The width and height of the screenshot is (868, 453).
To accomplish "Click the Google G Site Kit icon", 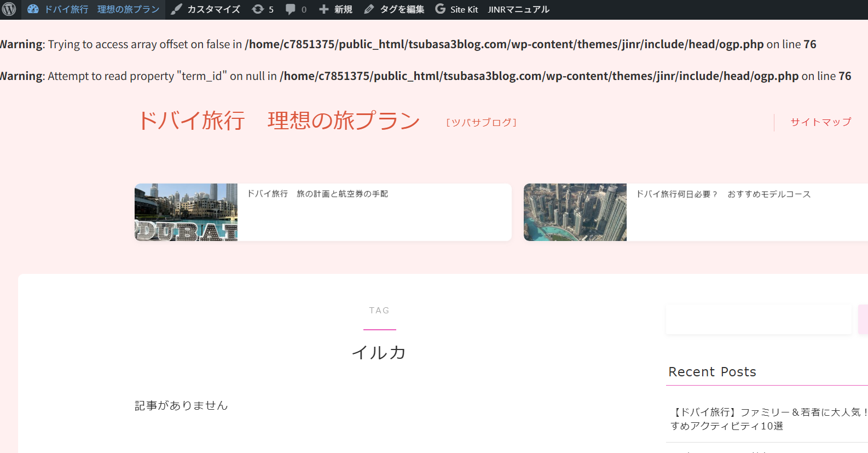I will tap(441, 9).
